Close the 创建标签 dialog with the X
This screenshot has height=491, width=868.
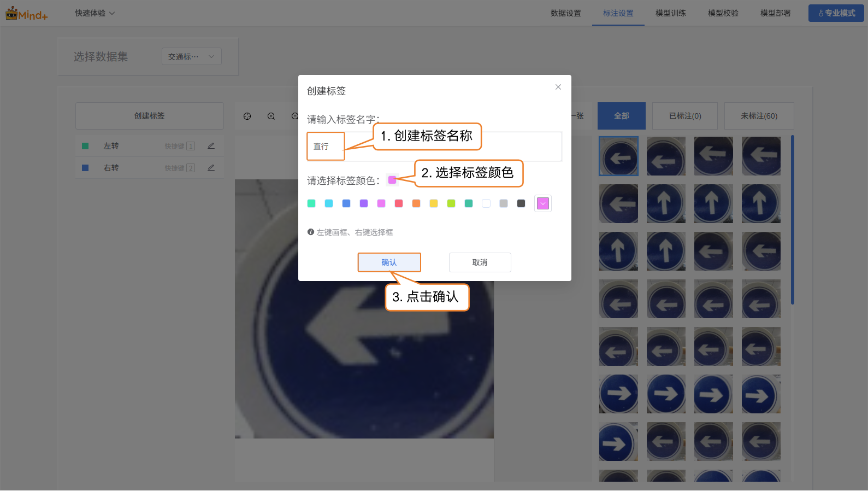click(558, 87)
